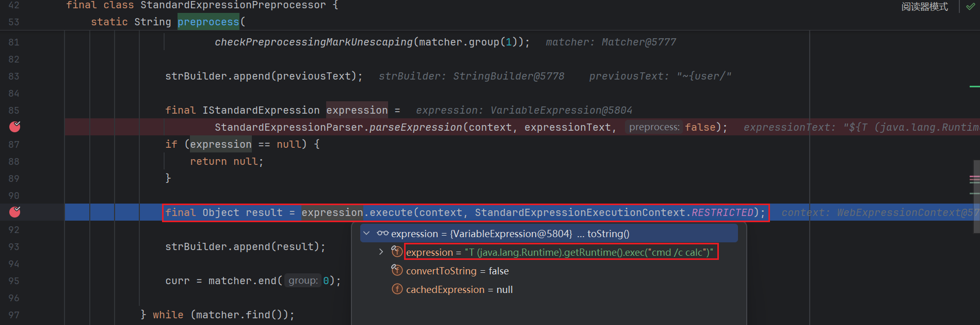The image size is (980, 325).
Task: Click the green marker on the error stripe
Action: (x=974, y=86)
